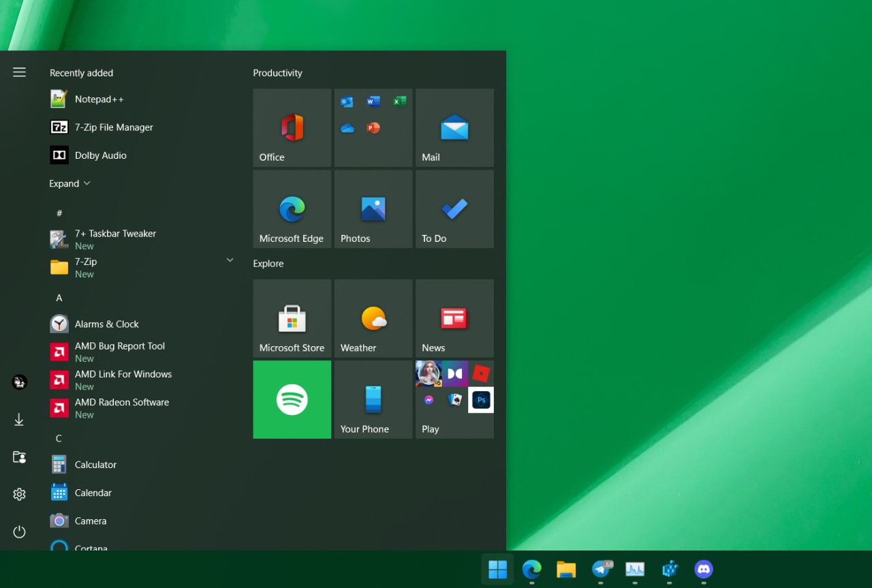Click the Office tile
This screenshot has height=588, width=872.
tap(292, 127)
